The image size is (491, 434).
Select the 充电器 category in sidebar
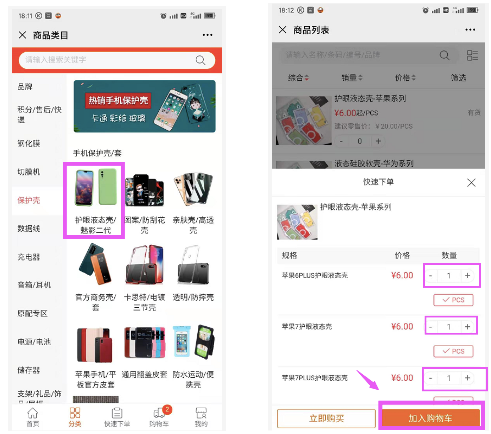[29, 257]
